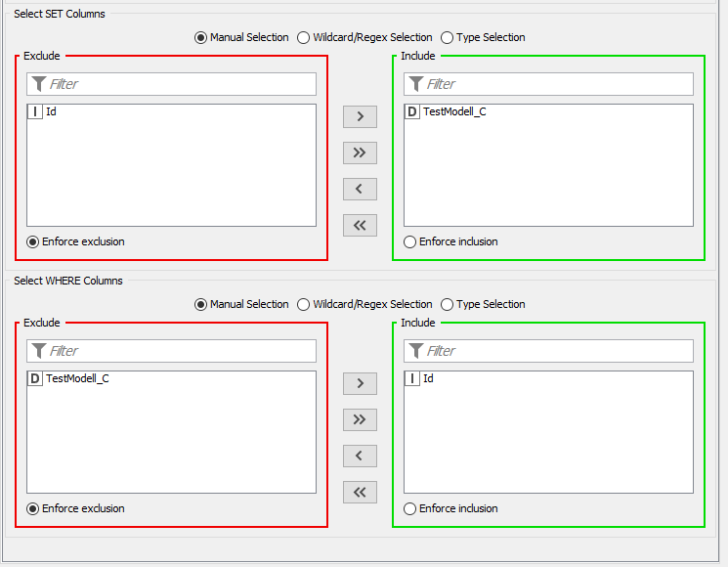Select Type Selection for SET Columns
This screenshot has width=728, height=567.
(x=483, y=37)
